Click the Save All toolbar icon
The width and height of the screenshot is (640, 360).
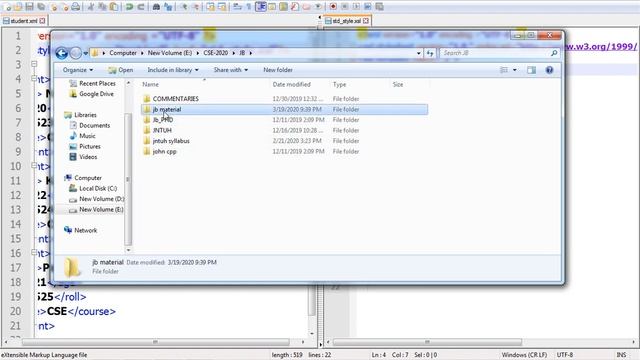click(41, 7)
